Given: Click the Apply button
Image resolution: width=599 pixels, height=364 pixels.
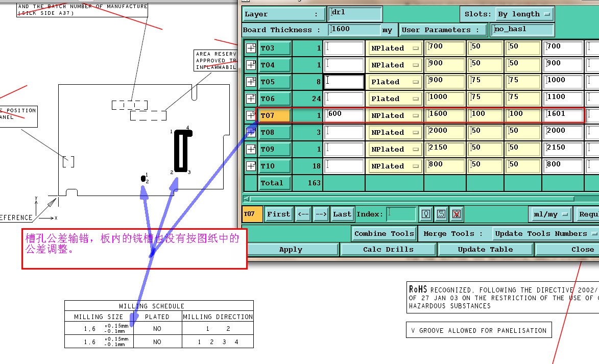Looking at the screenshot, I should pyautogui.click(x=291, y=250).
